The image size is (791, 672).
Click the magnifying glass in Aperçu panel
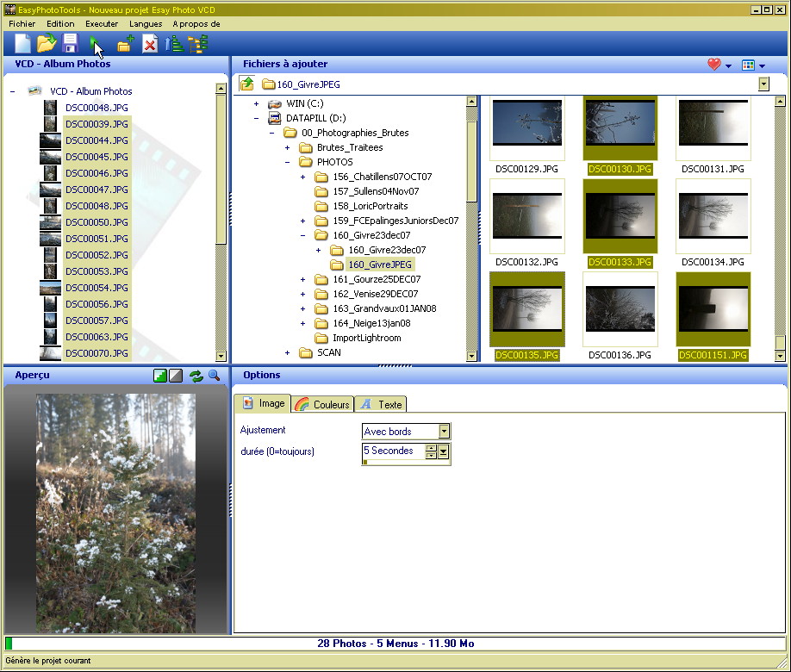[214, 376]
